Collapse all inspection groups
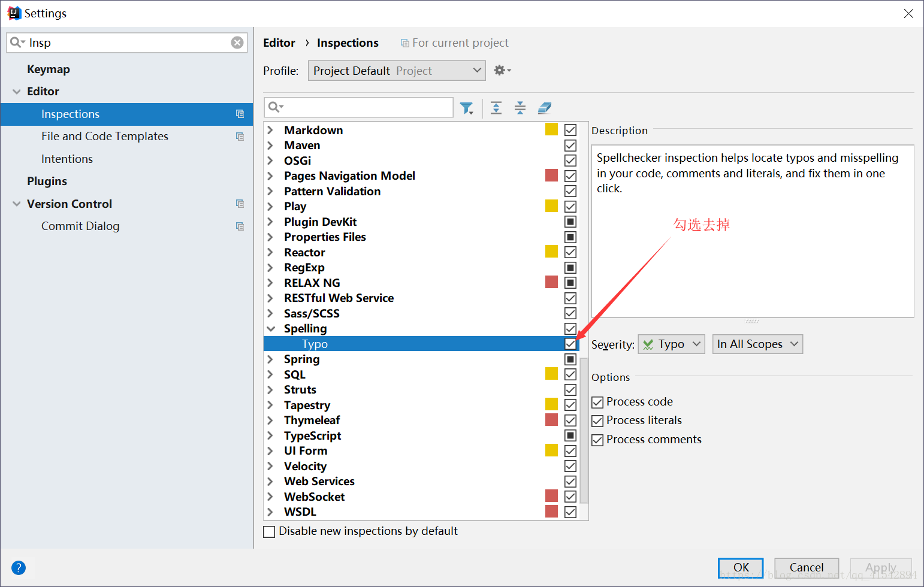The width and height of the screenshot is (924, 587). (520, 108)
